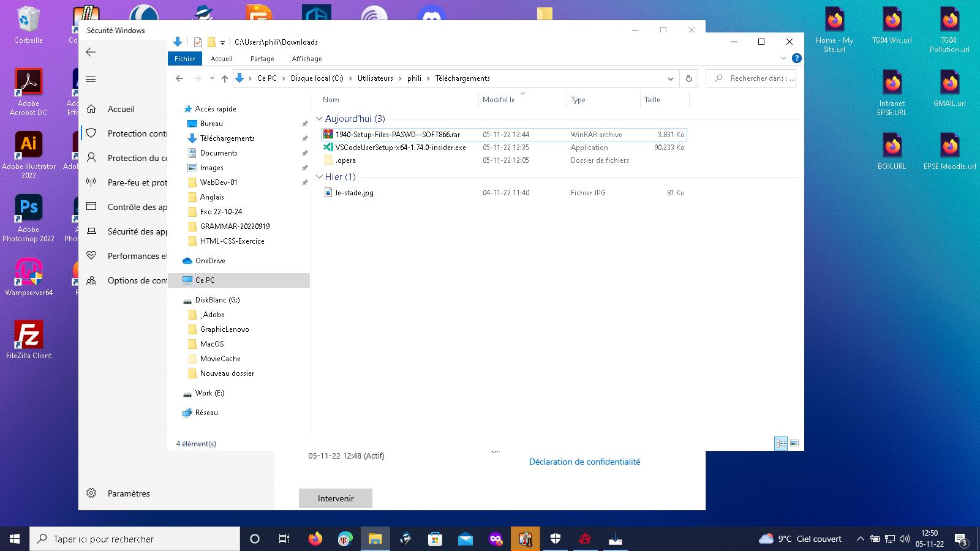The height and width of the screenshot is (551, 980).
Task: Click the Rechercher search field in Explorer
Action: pos(756,78)
